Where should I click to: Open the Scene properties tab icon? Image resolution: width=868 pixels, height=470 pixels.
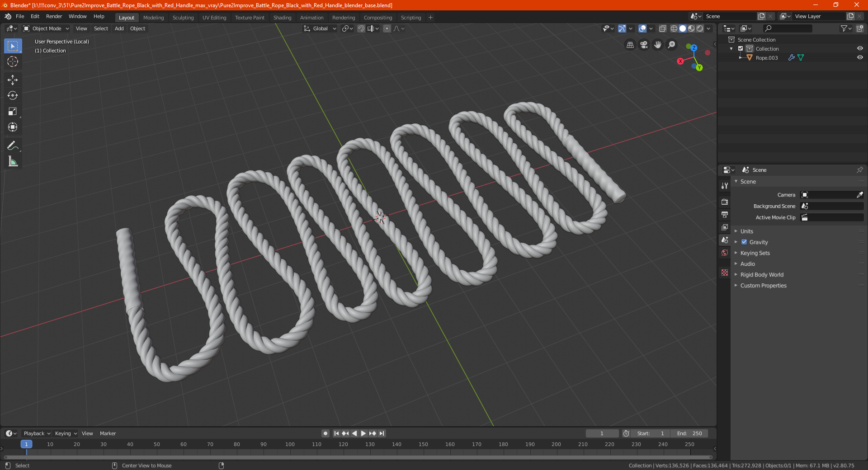725,240
